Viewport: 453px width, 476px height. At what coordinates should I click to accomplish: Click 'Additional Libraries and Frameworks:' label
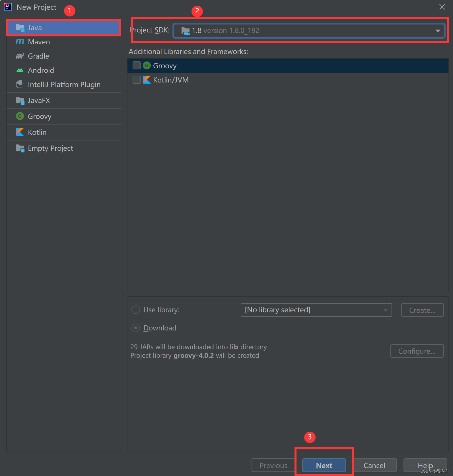click(x=188, y=51)
